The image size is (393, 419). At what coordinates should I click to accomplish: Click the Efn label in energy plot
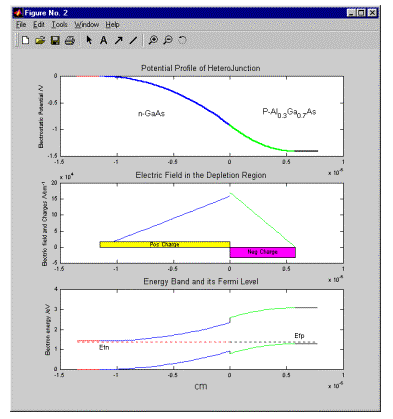click(104, 348)
